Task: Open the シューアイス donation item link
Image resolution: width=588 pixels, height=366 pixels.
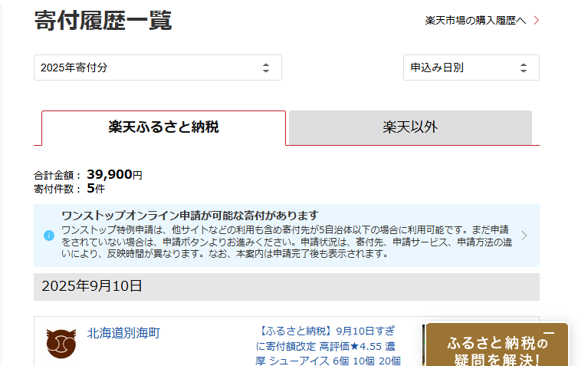Action: [328, 345]
